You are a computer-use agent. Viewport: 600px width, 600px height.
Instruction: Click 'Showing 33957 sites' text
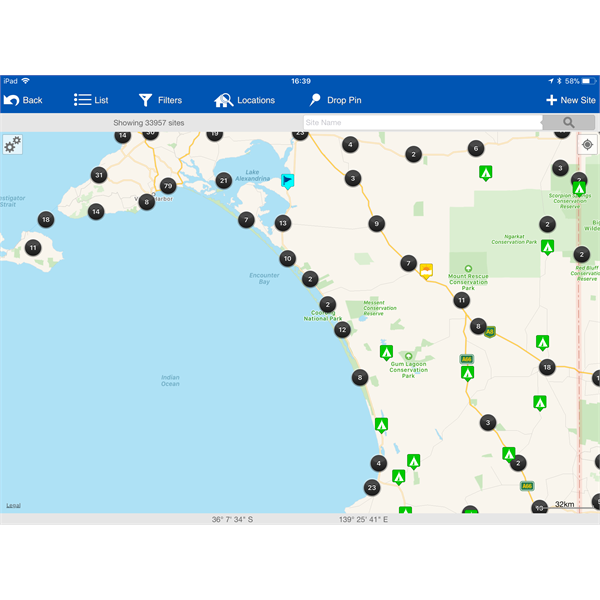pos(148,123)
